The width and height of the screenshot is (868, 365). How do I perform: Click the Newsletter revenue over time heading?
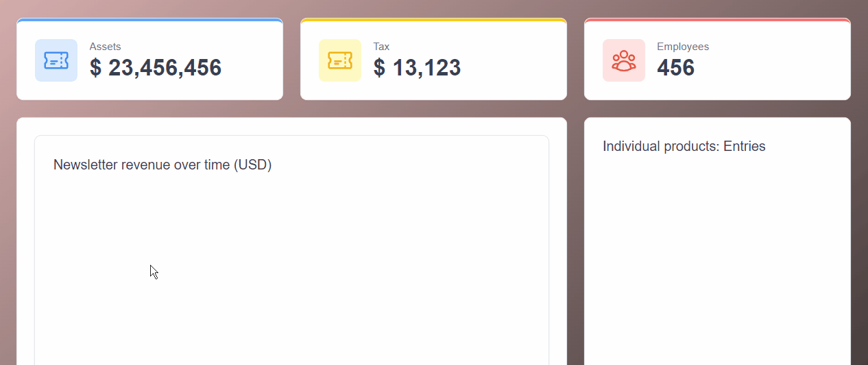click(x=162, y=165)
